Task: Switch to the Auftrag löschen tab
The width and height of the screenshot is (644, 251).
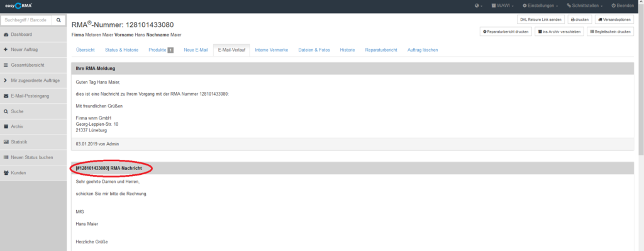Action: click(423, 50)
